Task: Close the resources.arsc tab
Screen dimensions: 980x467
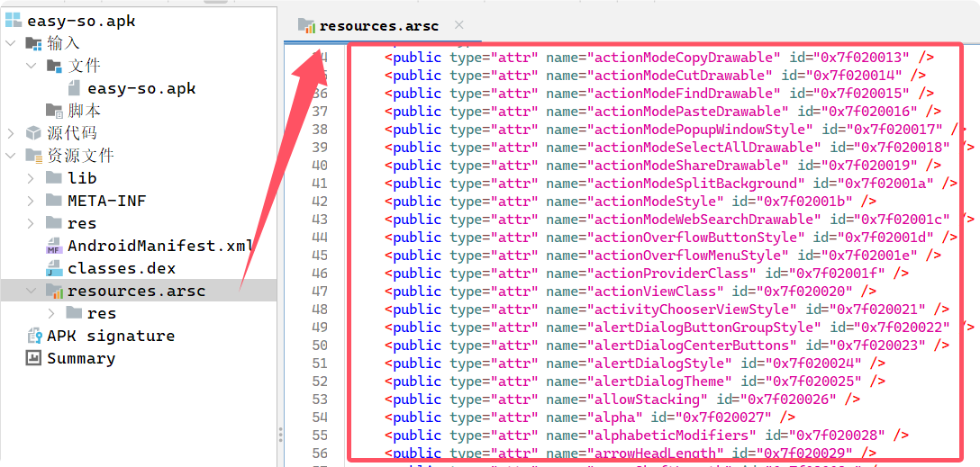Action: 458,25
